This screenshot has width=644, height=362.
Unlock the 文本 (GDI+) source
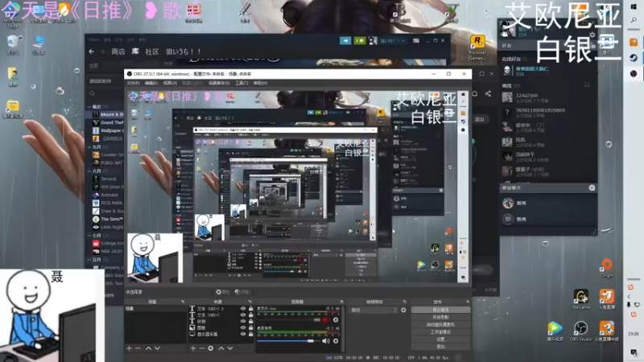[250, 315]
